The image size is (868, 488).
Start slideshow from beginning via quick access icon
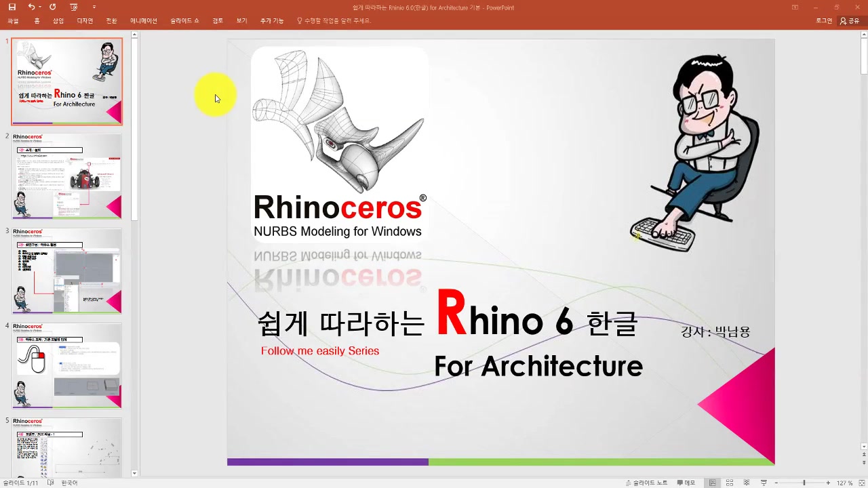(x=73, y=7)
